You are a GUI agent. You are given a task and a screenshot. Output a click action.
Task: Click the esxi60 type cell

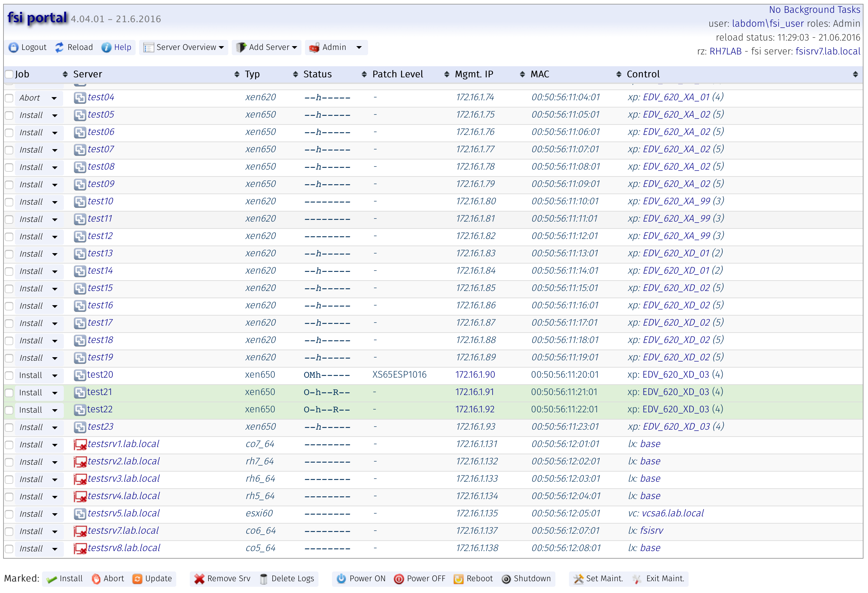[x=259, y=514]
